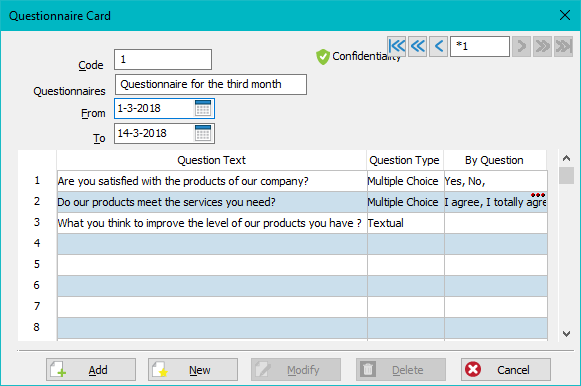Click the 'Yes, No,' answers cell

[x=496, y=181]
